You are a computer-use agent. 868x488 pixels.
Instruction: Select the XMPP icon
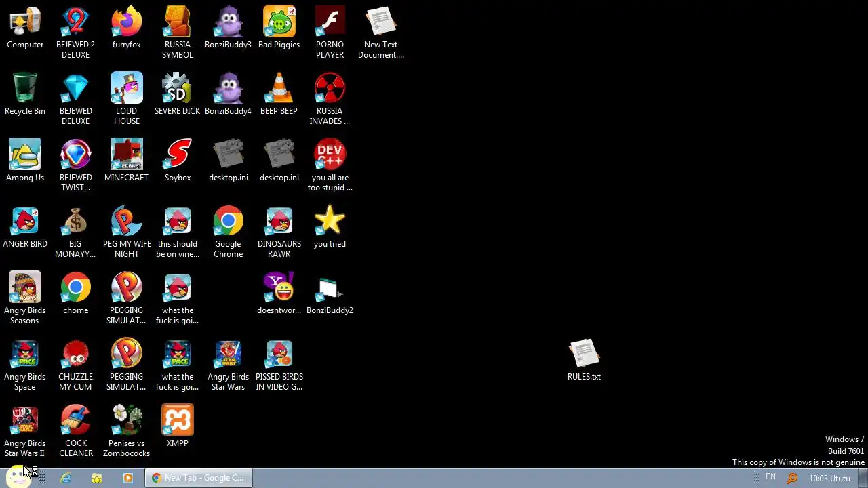point(177,421)
